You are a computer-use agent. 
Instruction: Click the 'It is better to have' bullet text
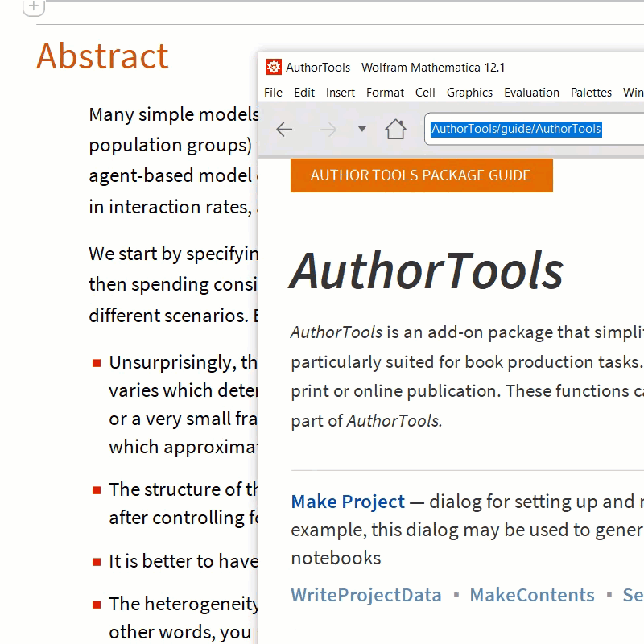coord(184,561)
